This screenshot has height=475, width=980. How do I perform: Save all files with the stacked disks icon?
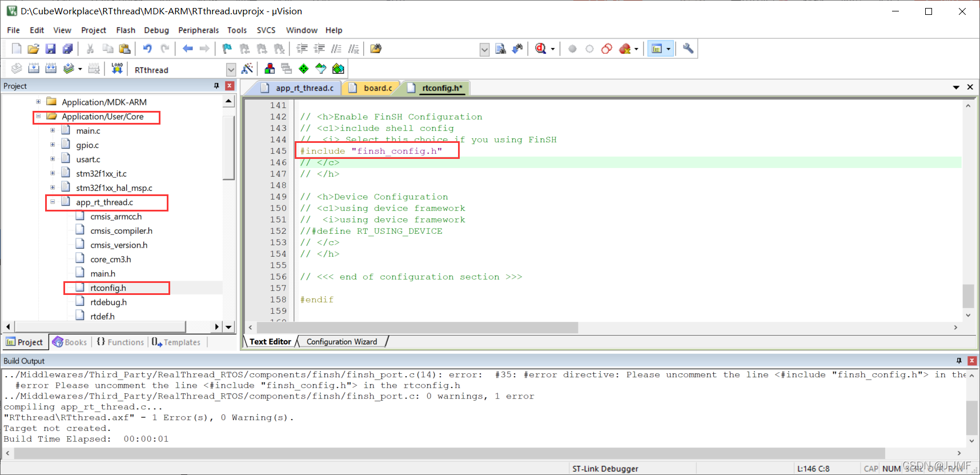pyautogui.click(x=68, y=49)
